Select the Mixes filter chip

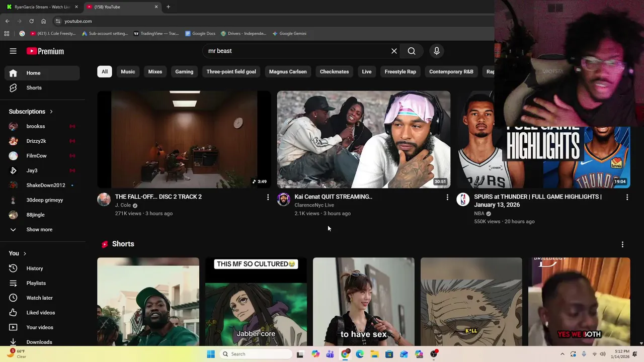155,71
